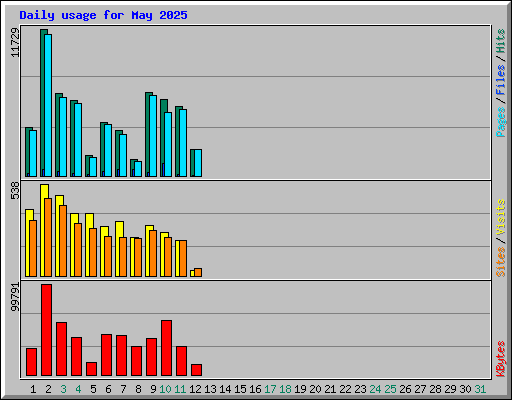Click day 29 on the x-axis
The image size is (512, 400).
point(450,389)
